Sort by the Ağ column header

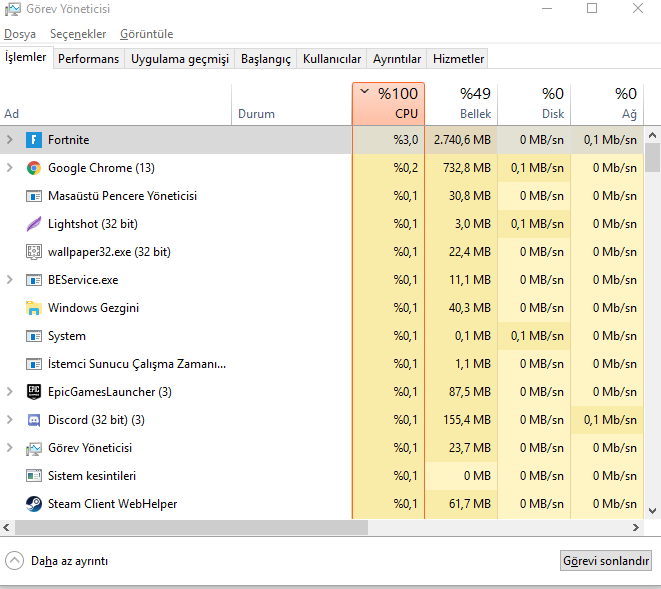(607, 104)
